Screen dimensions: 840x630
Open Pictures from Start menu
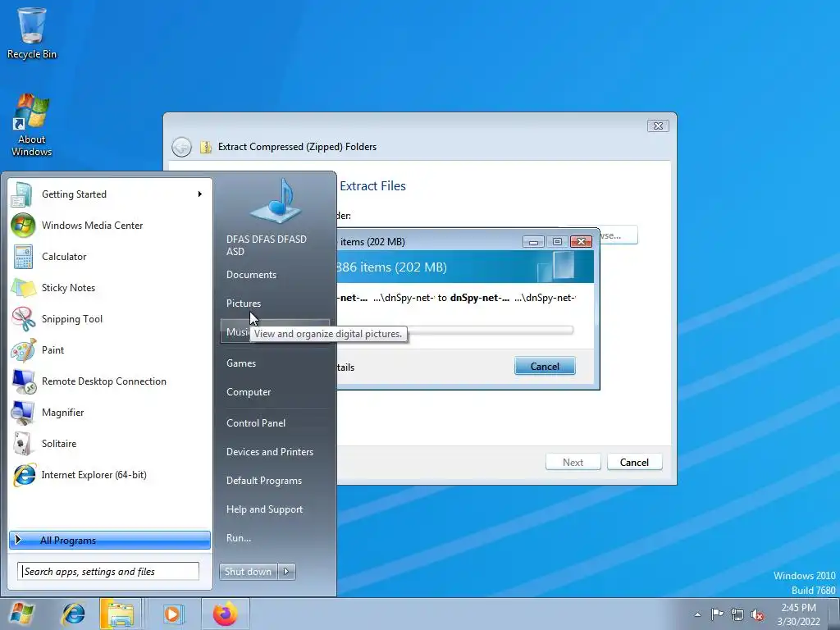[x=243, y=304]
